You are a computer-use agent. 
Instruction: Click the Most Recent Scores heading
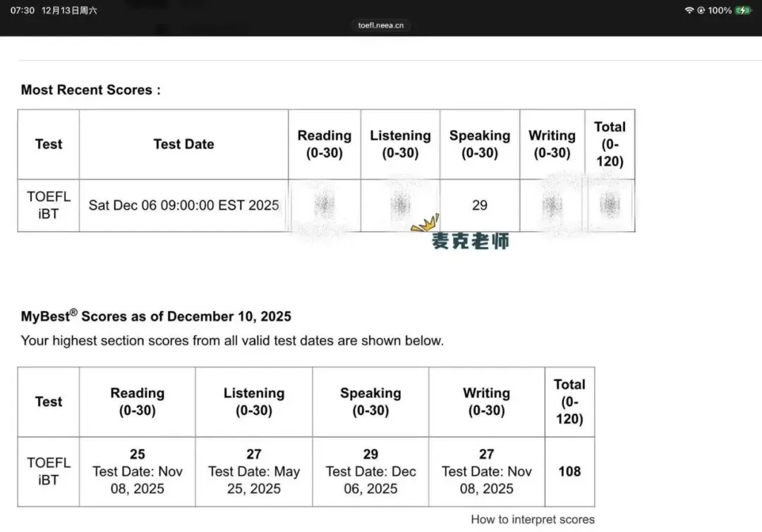pos(90,90)
